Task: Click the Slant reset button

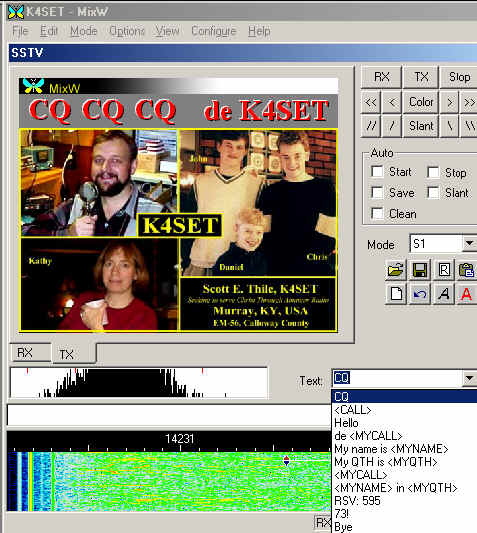Action: pos(421,126)
